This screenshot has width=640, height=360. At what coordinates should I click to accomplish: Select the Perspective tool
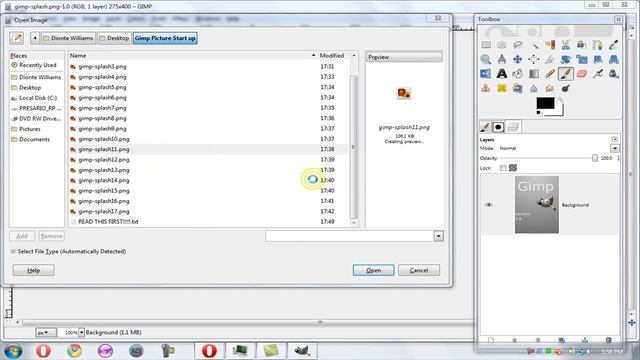coord(613,60)
